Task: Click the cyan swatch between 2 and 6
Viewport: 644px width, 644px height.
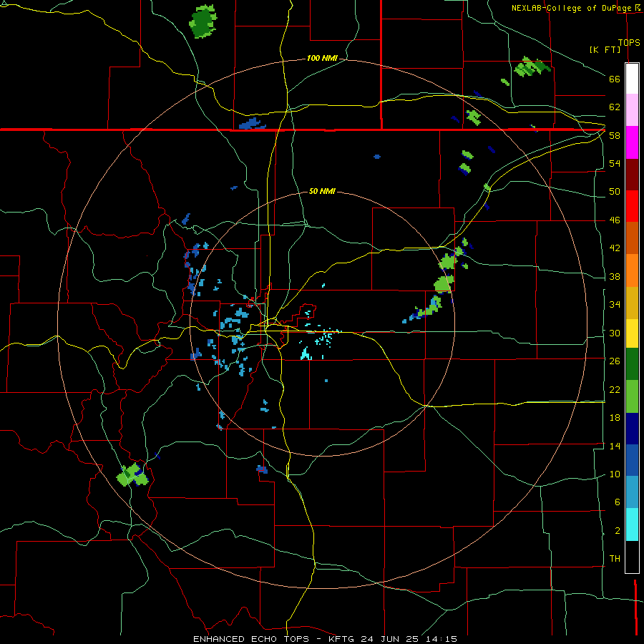Action: point(632,525)
